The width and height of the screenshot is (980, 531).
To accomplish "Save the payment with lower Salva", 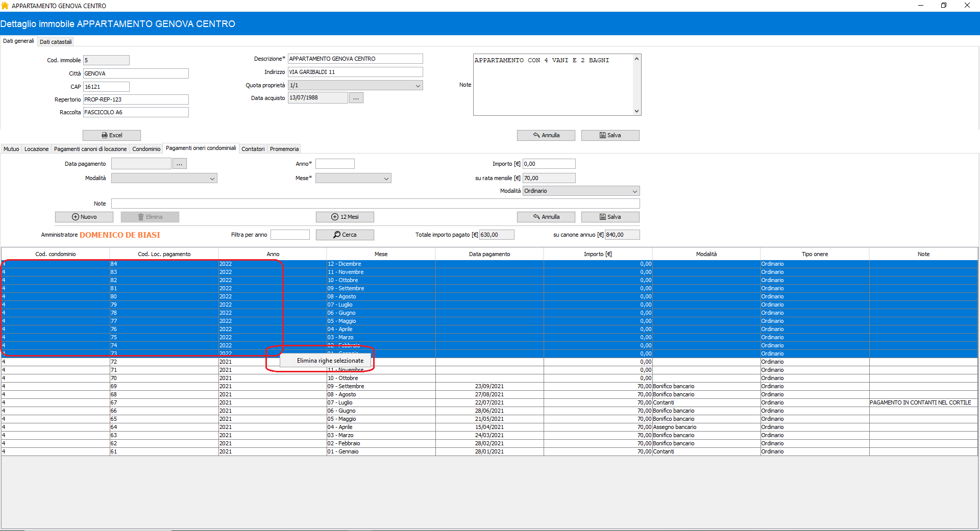I will (x=610, y=217).
